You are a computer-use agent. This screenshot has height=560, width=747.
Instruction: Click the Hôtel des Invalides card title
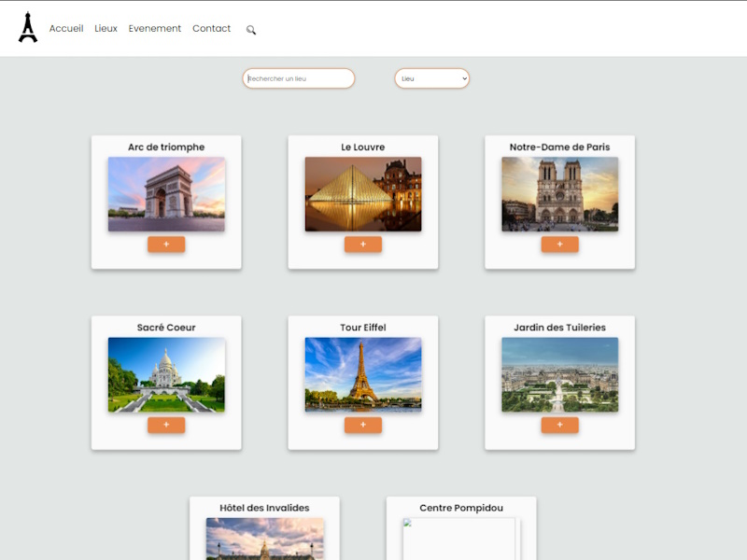[x=264, y=508]
